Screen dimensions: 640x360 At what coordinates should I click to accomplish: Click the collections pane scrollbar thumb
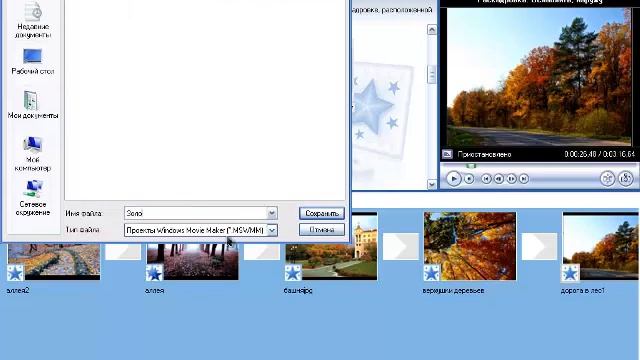click(x=432, y=74)
